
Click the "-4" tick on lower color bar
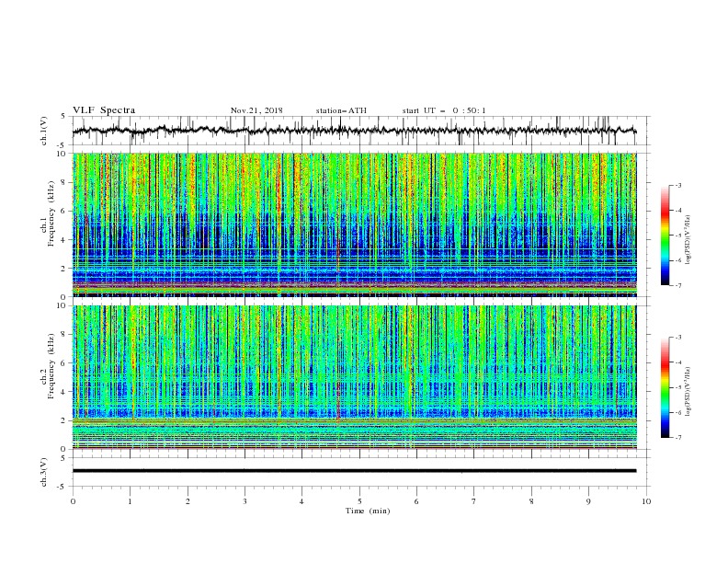[x=677, y=362]
